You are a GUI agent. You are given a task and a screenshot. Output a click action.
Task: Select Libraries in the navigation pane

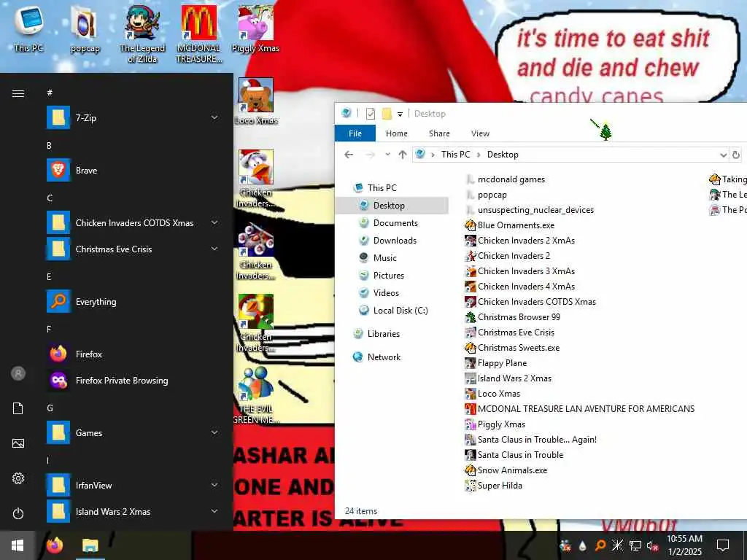tap(383, 334)
